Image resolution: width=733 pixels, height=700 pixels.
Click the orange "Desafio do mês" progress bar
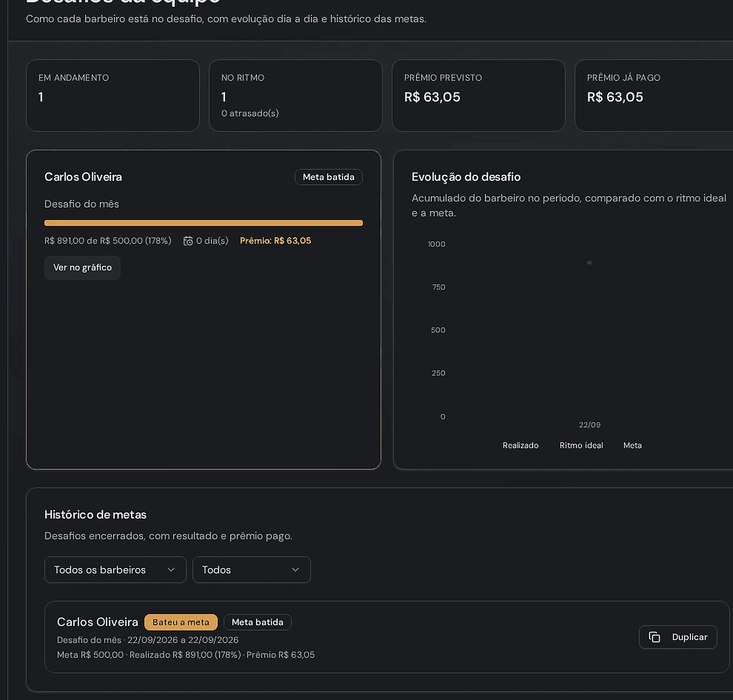(203, 223)
